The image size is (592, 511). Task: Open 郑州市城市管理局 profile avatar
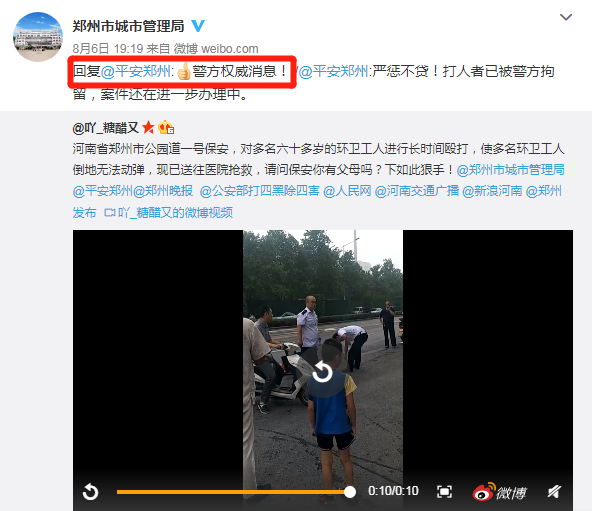click(38, 37)
